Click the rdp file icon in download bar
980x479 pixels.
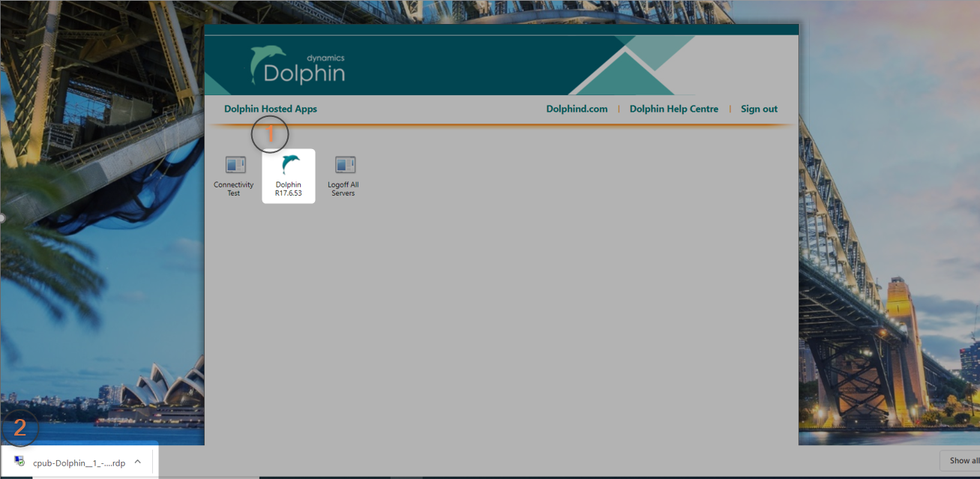pos(19,462)
